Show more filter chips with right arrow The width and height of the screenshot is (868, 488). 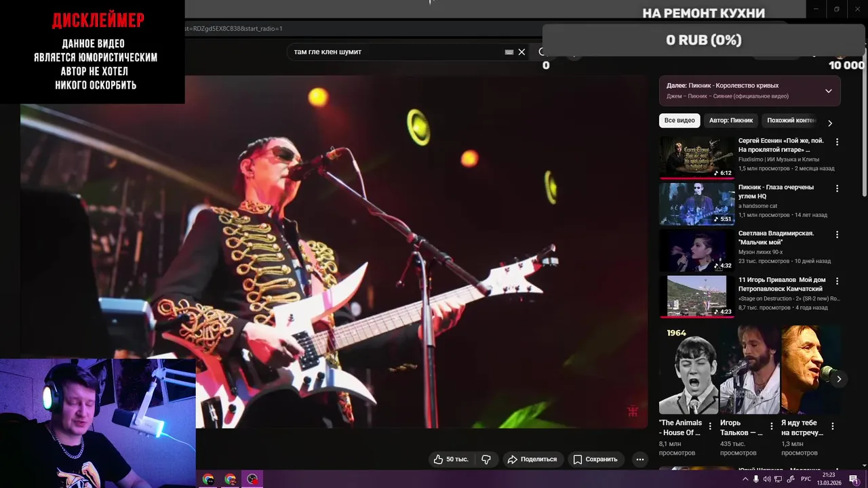(x=829, y=123)
